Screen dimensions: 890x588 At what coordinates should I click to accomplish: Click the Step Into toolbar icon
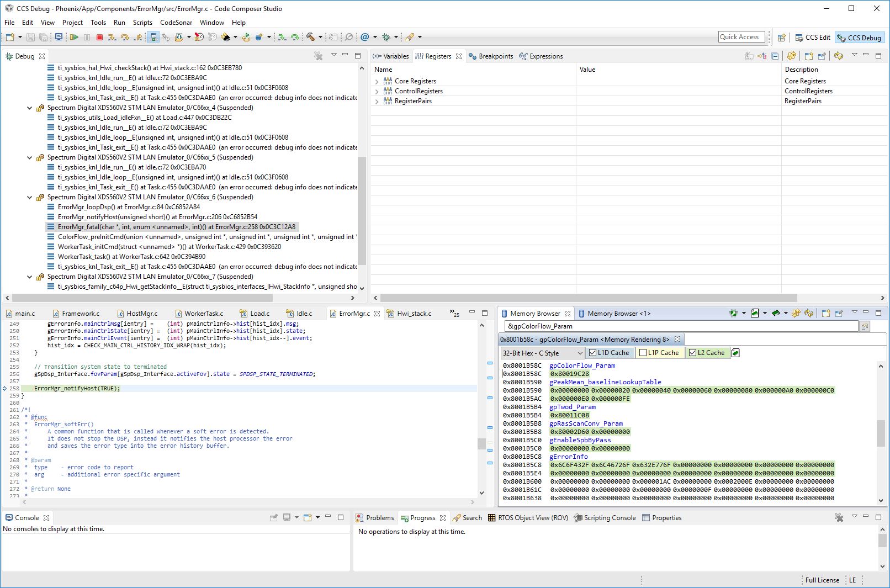[x=112, y=37]
